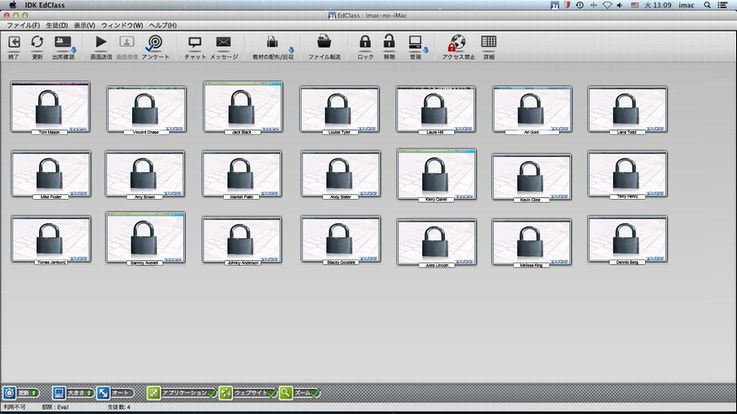Toggle the アプリケーション view at the bottom

(x=180, y=393)
